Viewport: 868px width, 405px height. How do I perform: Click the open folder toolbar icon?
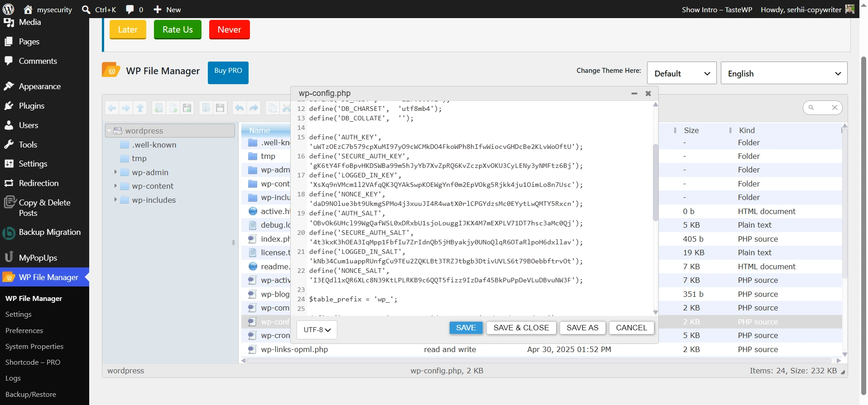click(206, 108)
